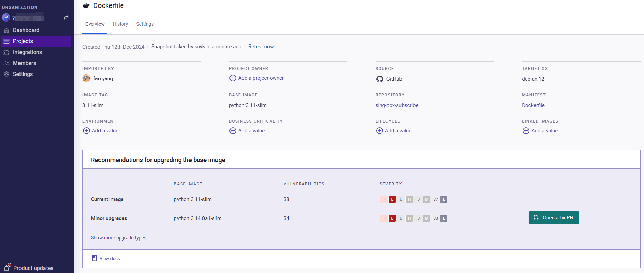The image size is (644, 273).
Task: Click the Dockerfile page title
Action: pyautogui.click(x=108, y=5)
